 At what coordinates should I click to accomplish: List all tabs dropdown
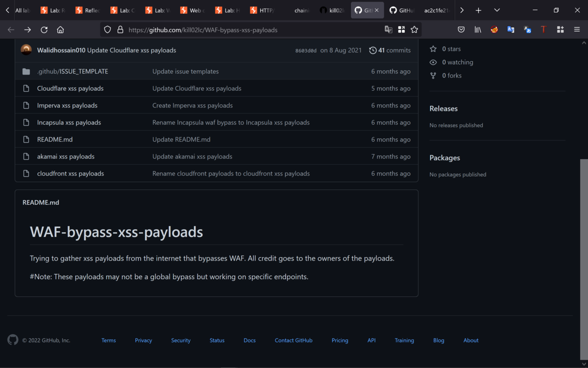coord(497,10)
